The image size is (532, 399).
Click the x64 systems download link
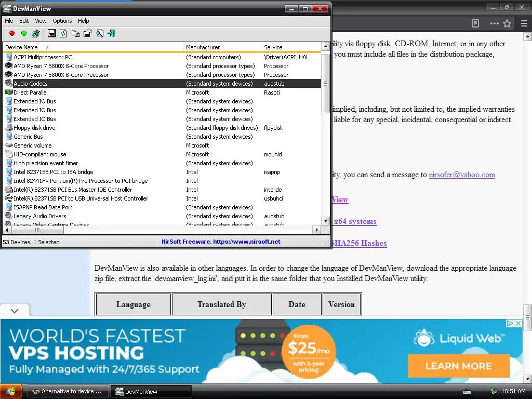click(354, 221)
